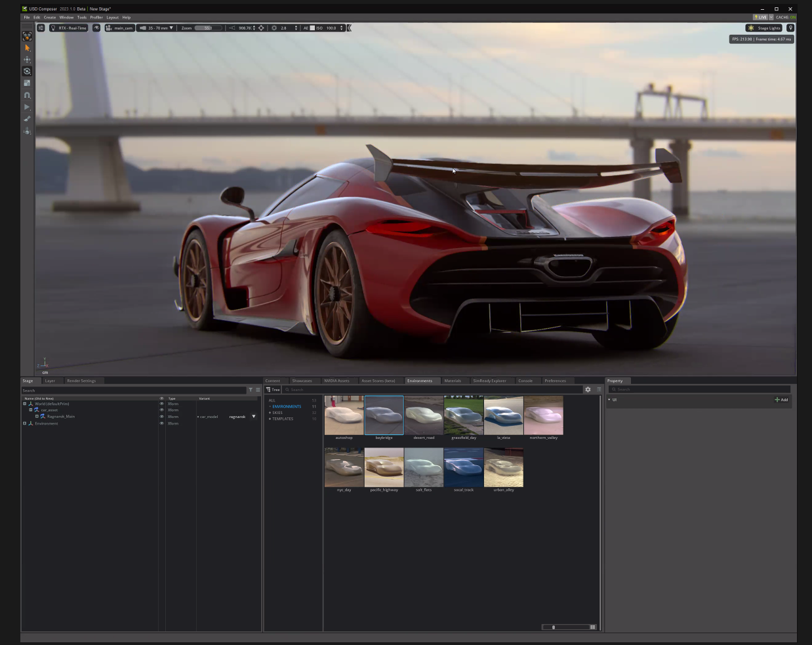Click Add in the Property panel
The image size is (812, 645).
(782, 400)
